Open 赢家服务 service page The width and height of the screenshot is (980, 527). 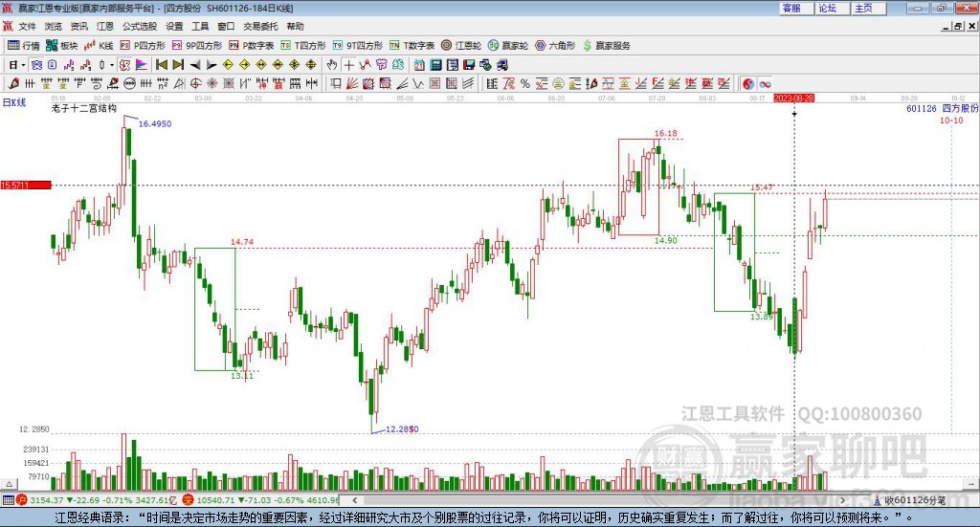606,46
